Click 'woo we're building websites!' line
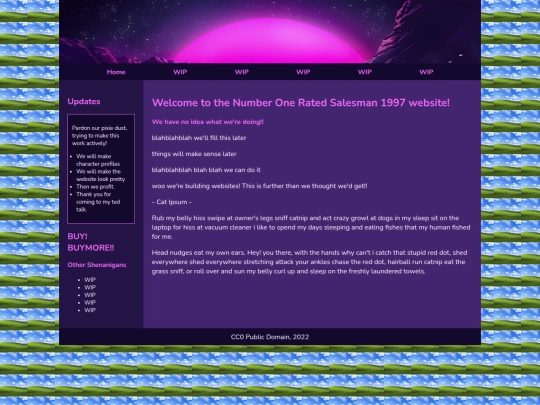 259,186
